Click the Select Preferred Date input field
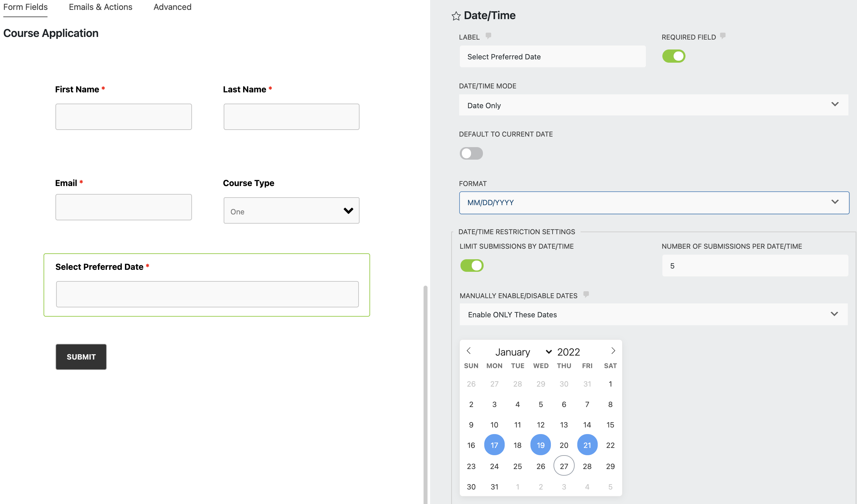Screen dimensions: 857x504 207,294
